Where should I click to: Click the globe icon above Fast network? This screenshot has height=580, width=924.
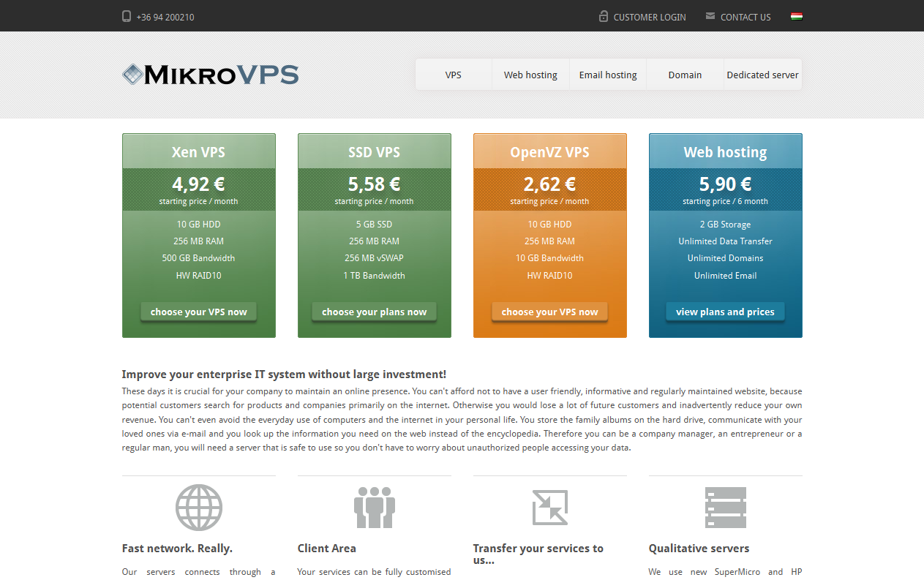[x=199, y=508]
